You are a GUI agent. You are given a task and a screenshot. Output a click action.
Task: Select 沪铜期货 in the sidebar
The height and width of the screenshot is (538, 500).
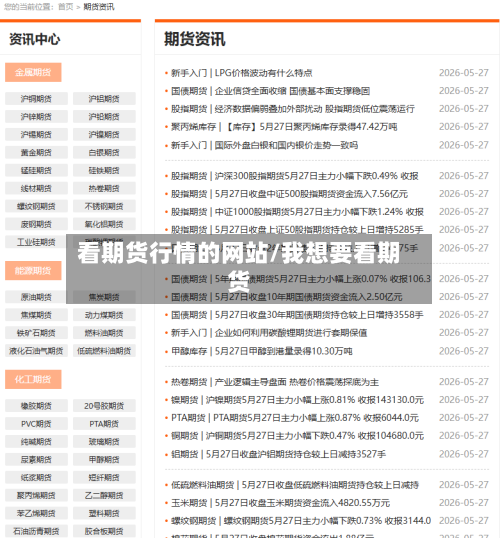pyautogui.click(x=36, y=99)
